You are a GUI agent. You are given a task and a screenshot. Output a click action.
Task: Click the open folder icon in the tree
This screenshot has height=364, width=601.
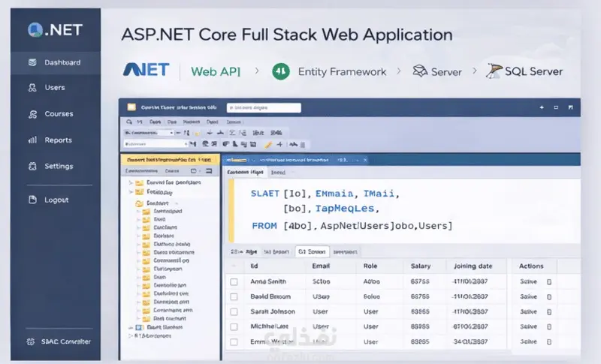(140, 203)
